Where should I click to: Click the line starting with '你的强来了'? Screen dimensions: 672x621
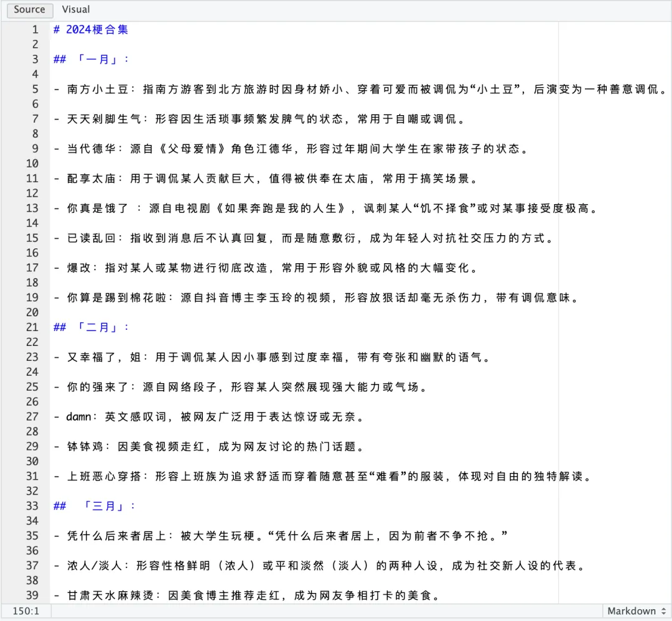coord(240,387)
